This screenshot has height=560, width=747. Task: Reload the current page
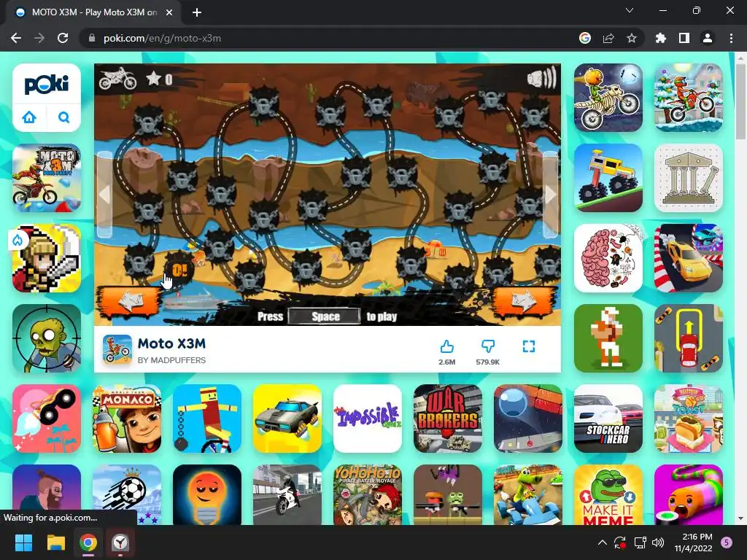[x=63, y=38]
